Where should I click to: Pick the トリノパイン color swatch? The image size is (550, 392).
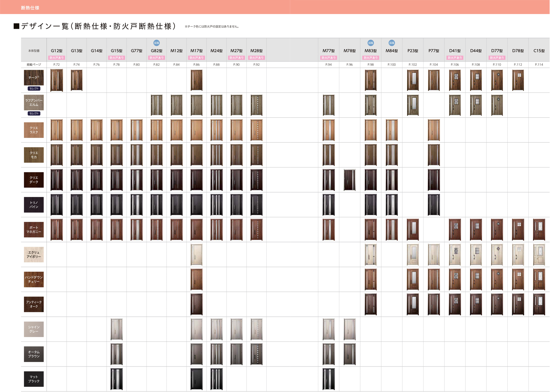pyautogui.click(x=34, y=205)
